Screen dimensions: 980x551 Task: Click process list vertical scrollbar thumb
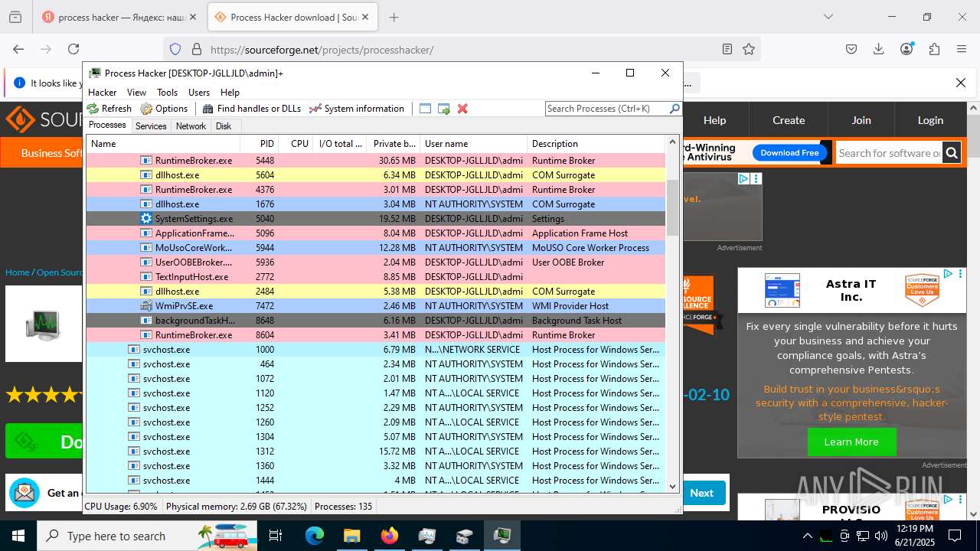(673, 207)
